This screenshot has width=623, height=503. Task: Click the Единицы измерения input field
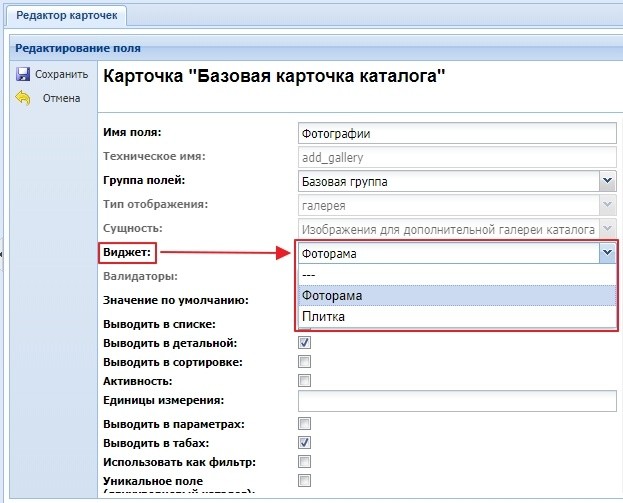(x=456, y=401)
